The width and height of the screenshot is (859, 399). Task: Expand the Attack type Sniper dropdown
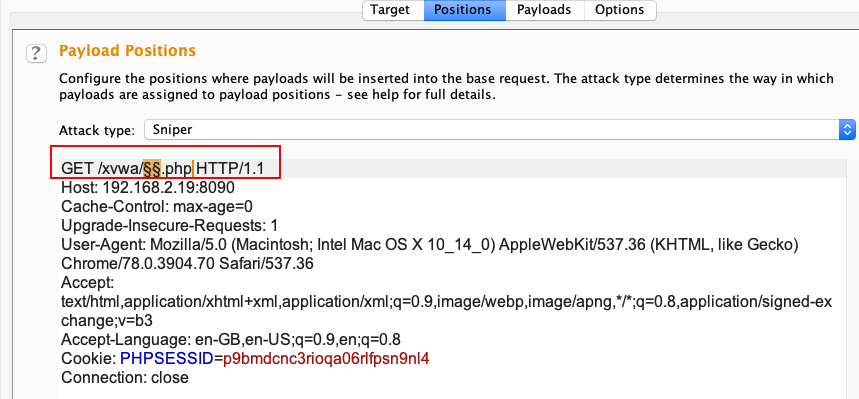point(499,130)
